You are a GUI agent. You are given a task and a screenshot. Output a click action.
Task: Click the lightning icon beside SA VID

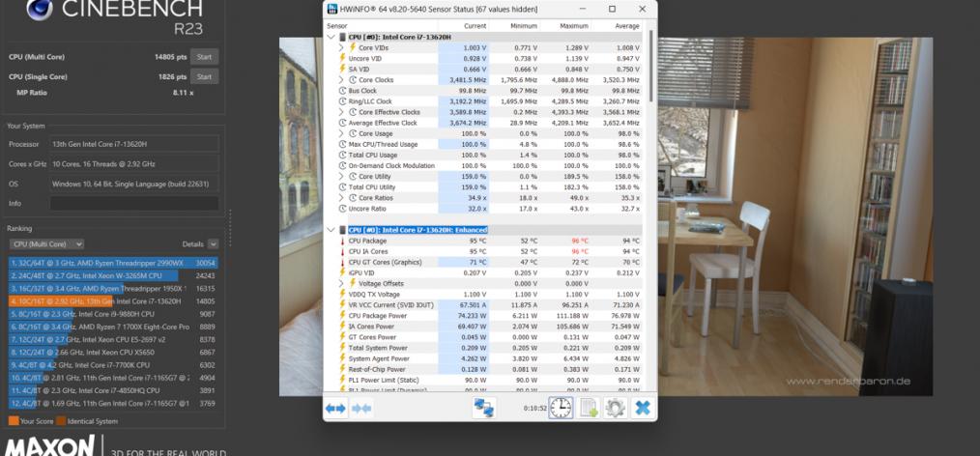[x=342, y=69]
